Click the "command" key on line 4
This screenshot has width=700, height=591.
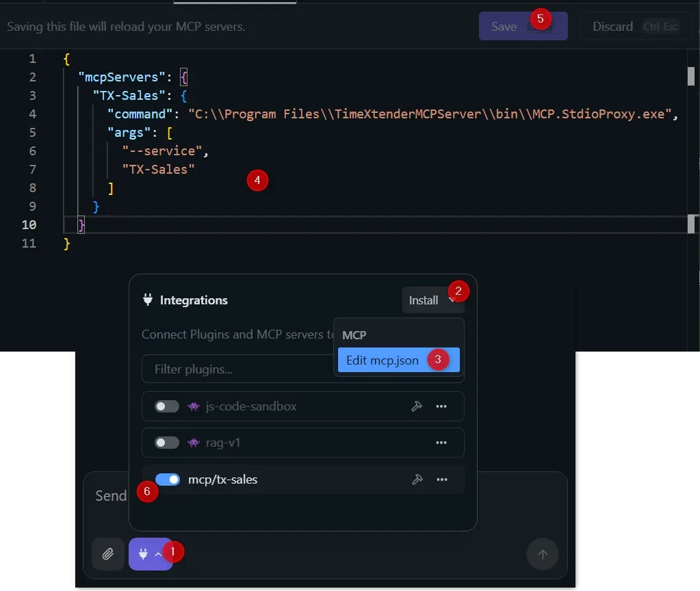pyautogui.click(x=140, y=114)
